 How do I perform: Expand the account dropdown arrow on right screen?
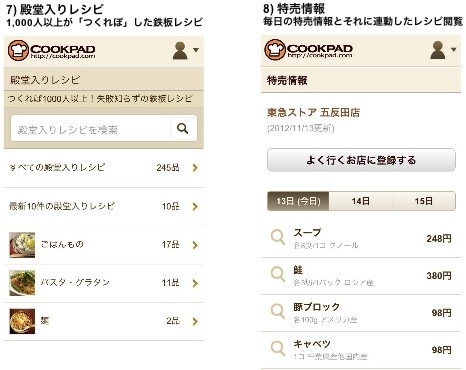(454, 50)
